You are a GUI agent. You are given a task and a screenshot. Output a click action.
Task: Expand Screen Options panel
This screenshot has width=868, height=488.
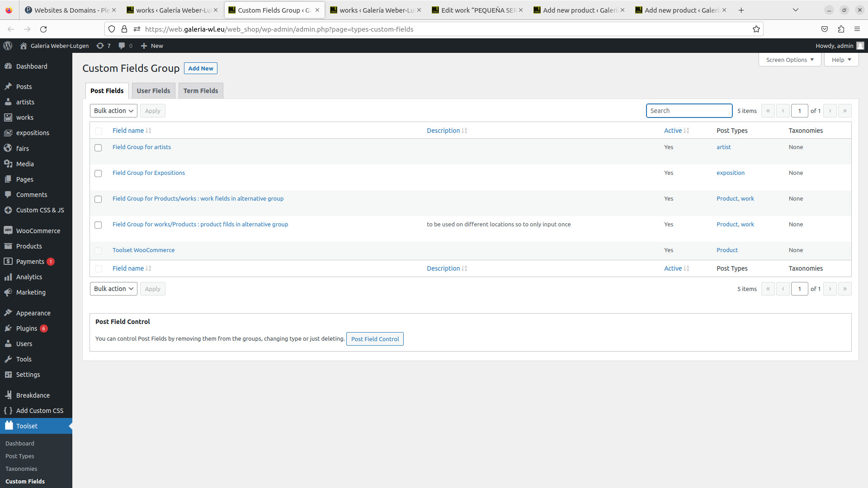[x=790, y=60]
